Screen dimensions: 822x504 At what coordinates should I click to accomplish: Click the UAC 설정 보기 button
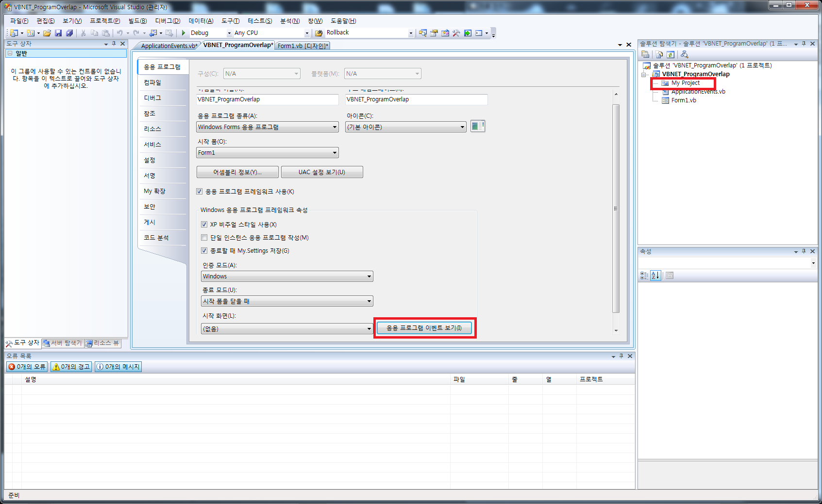(x=322, y=172)
